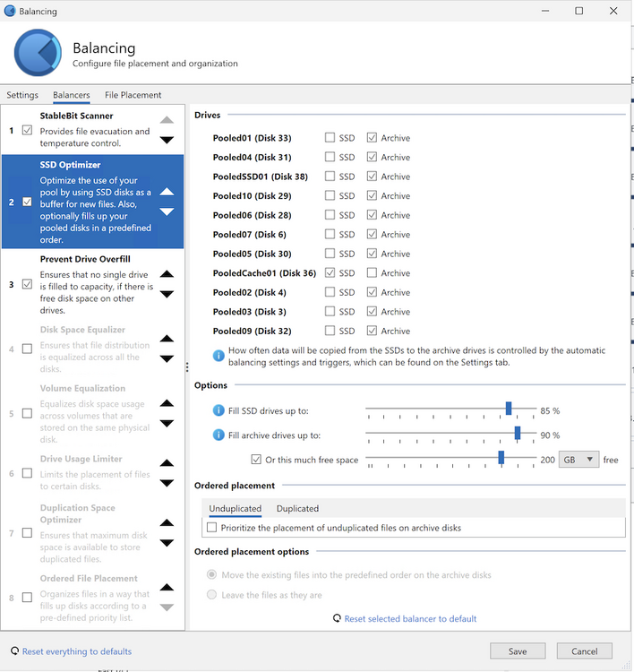634x672 pixels.
Task: Mark Pooled04 (Disk 31) as SSD
Action: coord(330,157)
